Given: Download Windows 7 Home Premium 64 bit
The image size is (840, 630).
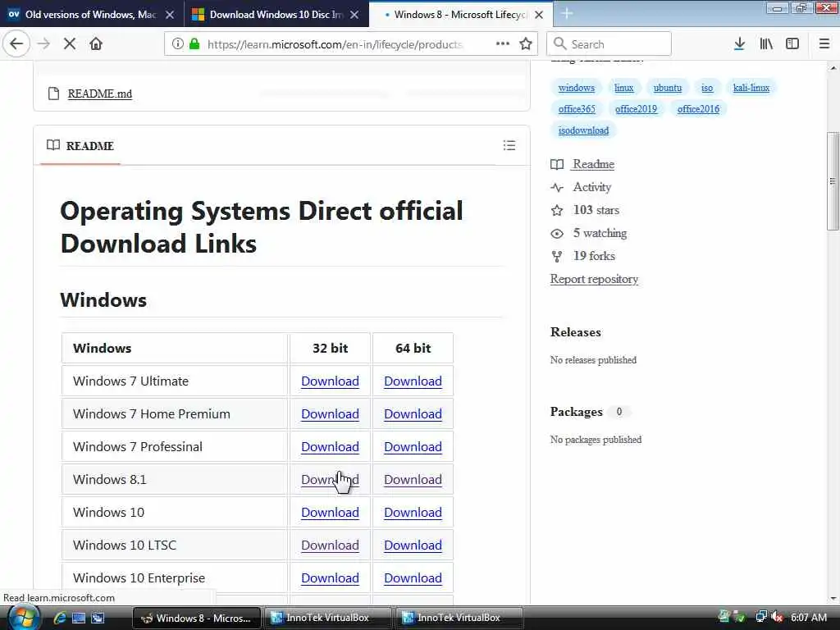Looking at the screenshot, I should click(x=413, y=414).
